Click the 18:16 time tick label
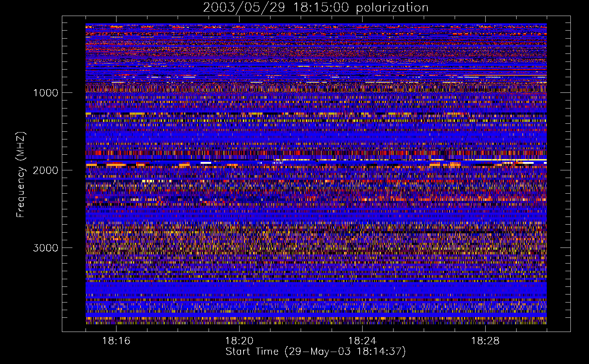This screenshot has height=364, width=589. [x=116, y=341]
